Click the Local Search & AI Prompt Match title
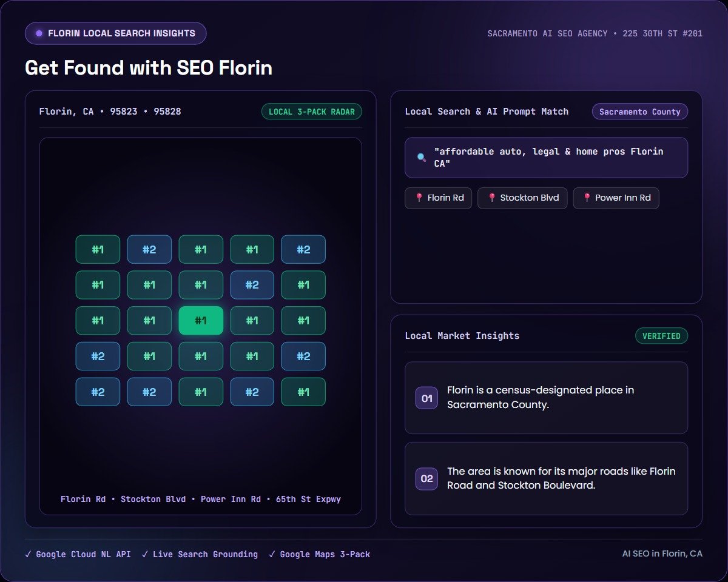 487,112
